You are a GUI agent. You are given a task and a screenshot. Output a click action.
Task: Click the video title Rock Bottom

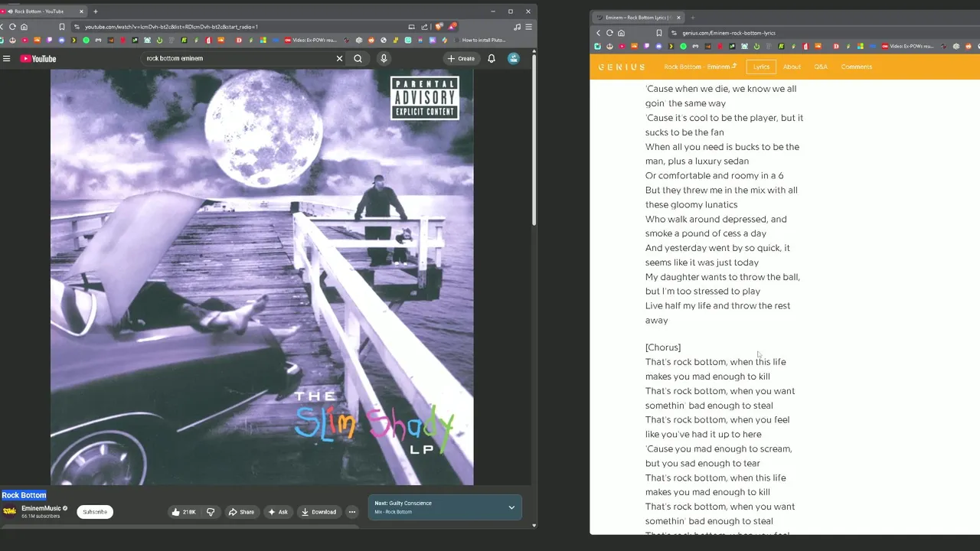[24, 495]
